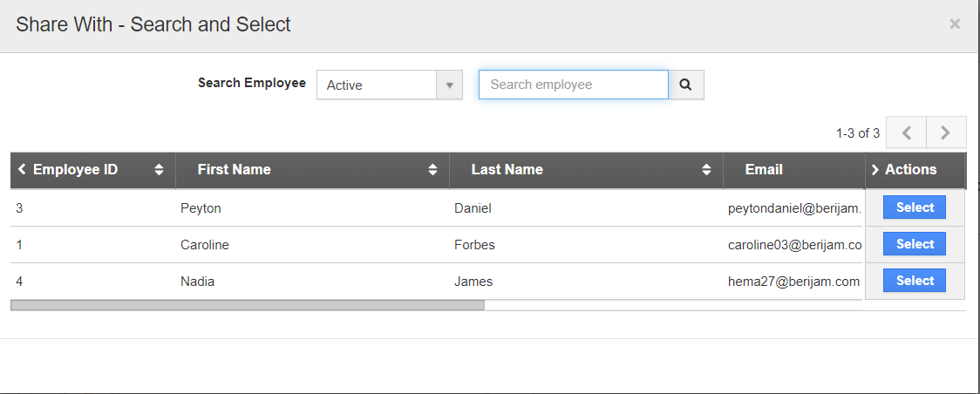The image size is (980, 394).
Task: Click the Last Name column header
Action: [x=507, y=170]
